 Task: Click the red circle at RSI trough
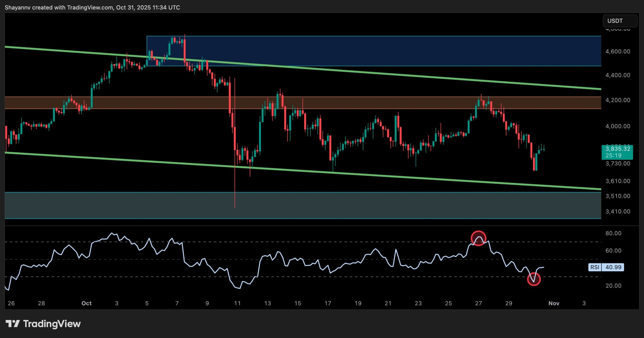tap(534, 279)
